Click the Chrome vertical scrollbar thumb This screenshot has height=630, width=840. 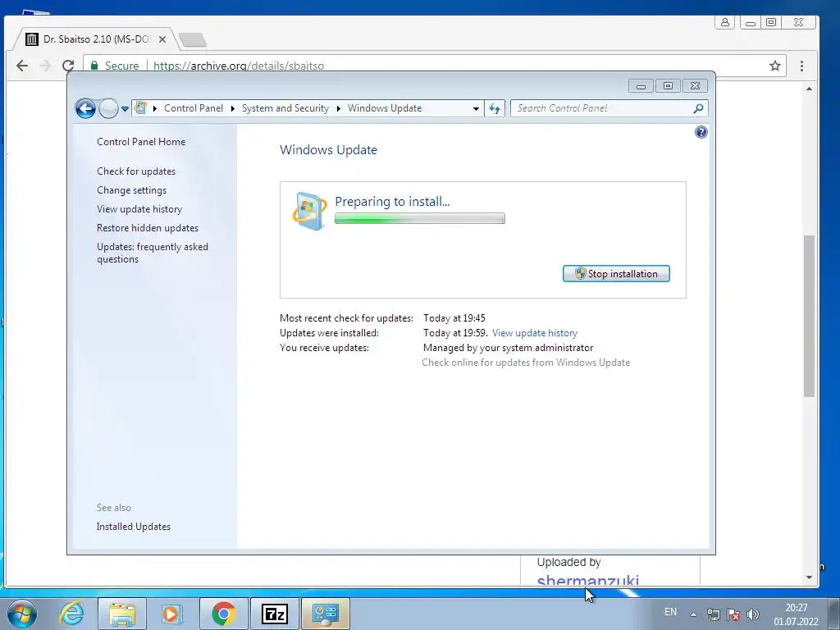[809, 316]
